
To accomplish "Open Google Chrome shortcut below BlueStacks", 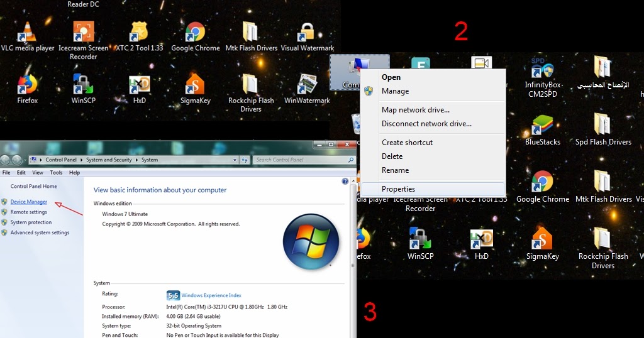I will click(543, 182).
